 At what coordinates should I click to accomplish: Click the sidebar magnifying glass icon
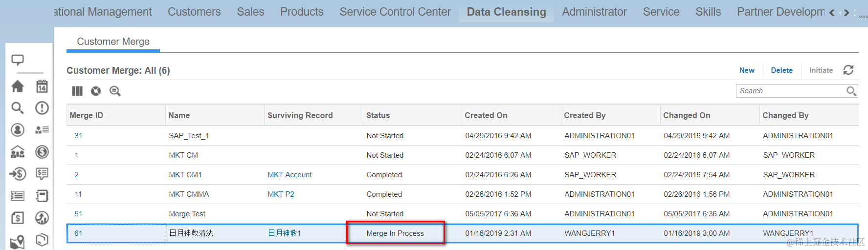click(18, 108)
